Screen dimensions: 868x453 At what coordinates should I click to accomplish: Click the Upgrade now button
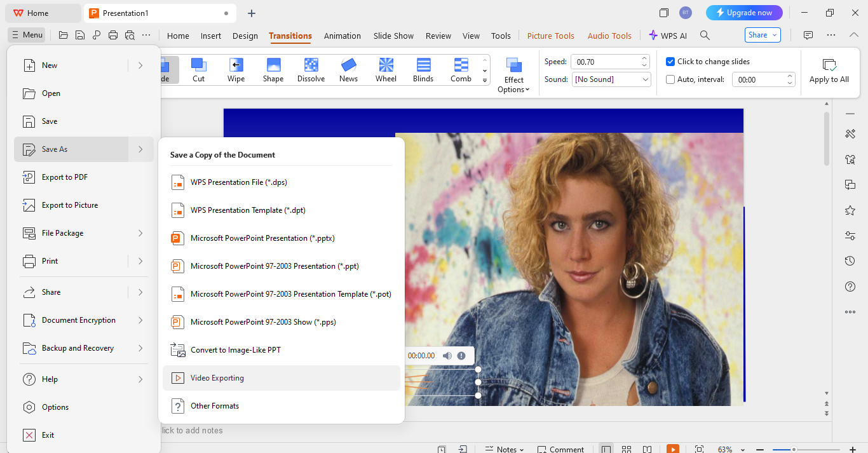(x=744, y=13)
